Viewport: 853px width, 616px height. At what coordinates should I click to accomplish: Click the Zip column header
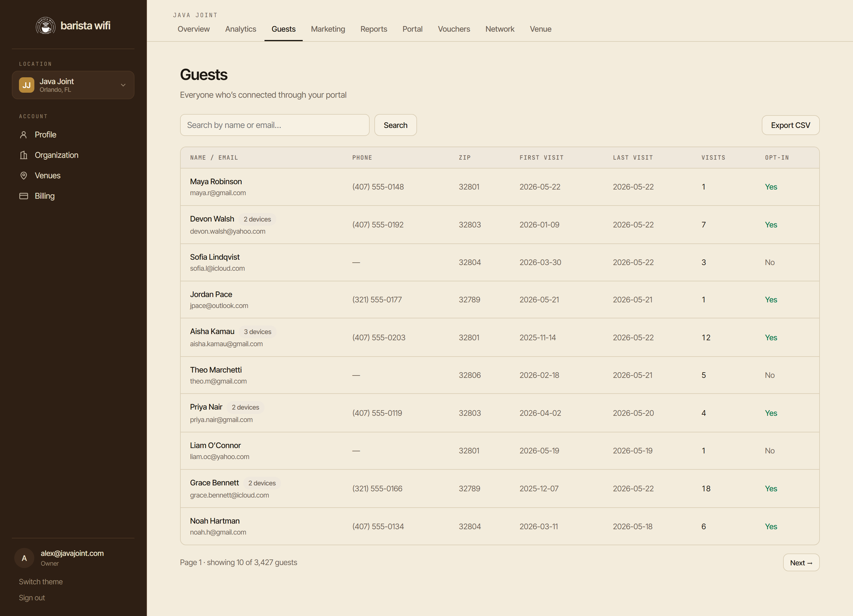tap(464, 158)
